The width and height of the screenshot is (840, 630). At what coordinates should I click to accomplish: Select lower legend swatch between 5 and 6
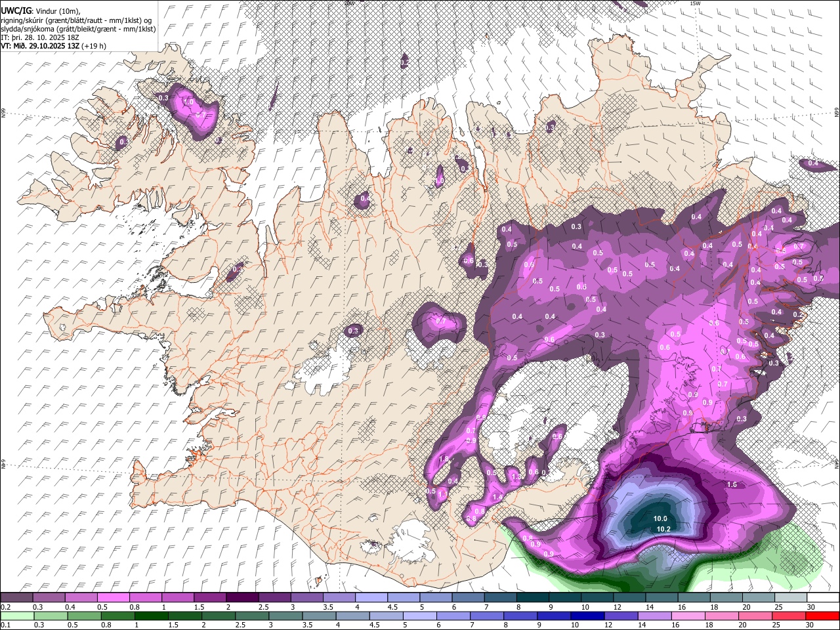pos(419,616)
